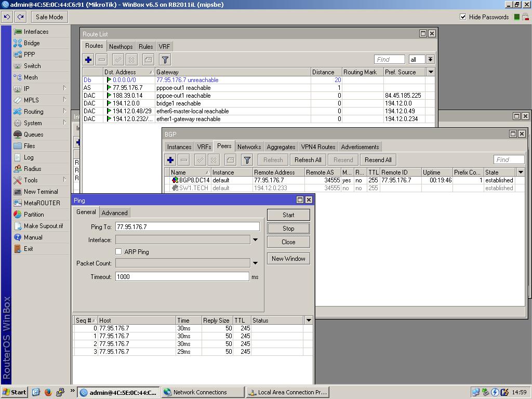Click the enable checkmark icon in BGP toolbar

tap(200, 160)
